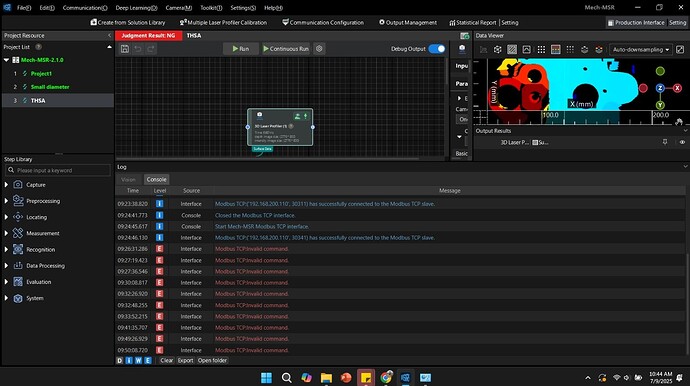The width and height of the screenshot is (690, 386).
Task: Click the Export button in the log panel
Action: pos(185,360)
